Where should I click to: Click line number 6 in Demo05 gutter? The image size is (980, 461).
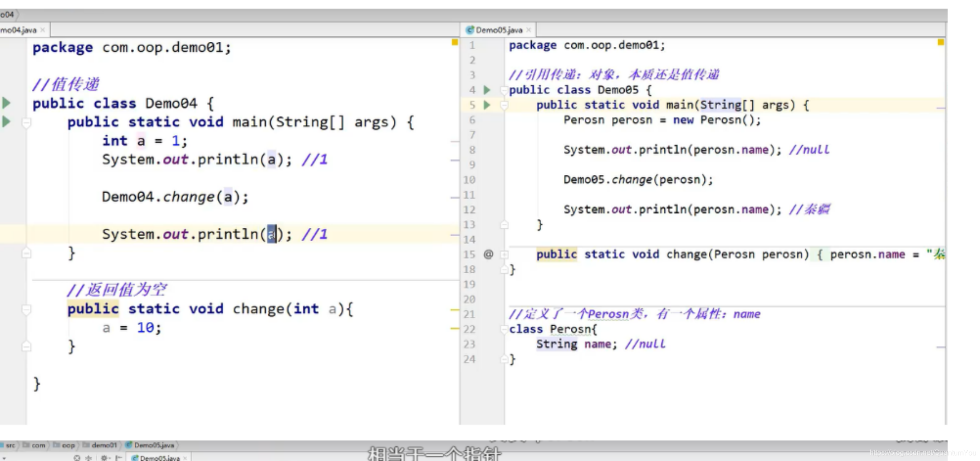[472, 120]
